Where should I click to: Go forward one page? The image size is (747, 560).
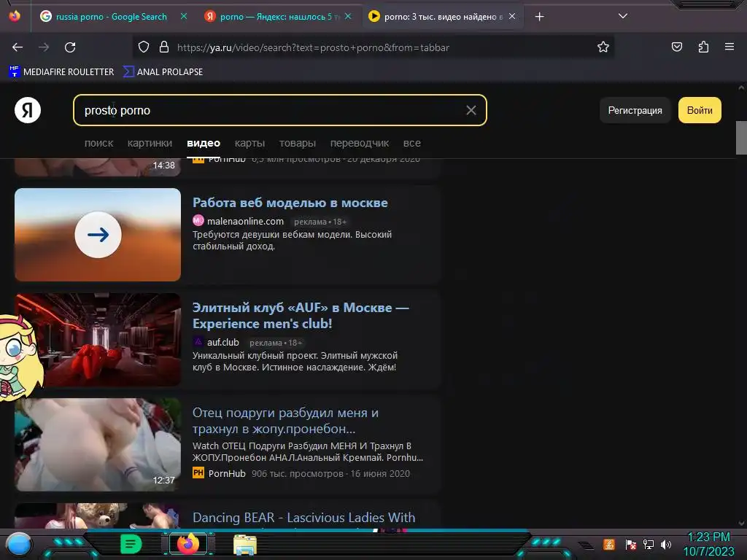point(44,47)
